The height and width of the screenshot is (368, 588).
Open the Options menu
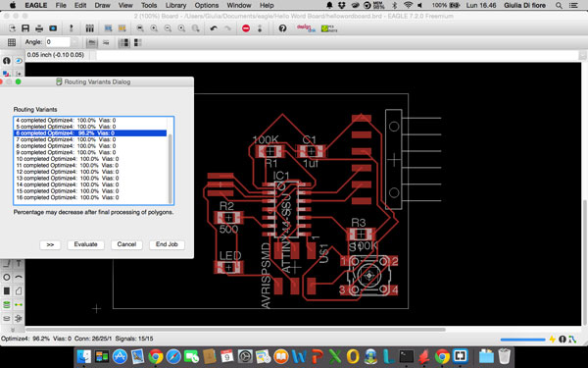click(206, 5)
